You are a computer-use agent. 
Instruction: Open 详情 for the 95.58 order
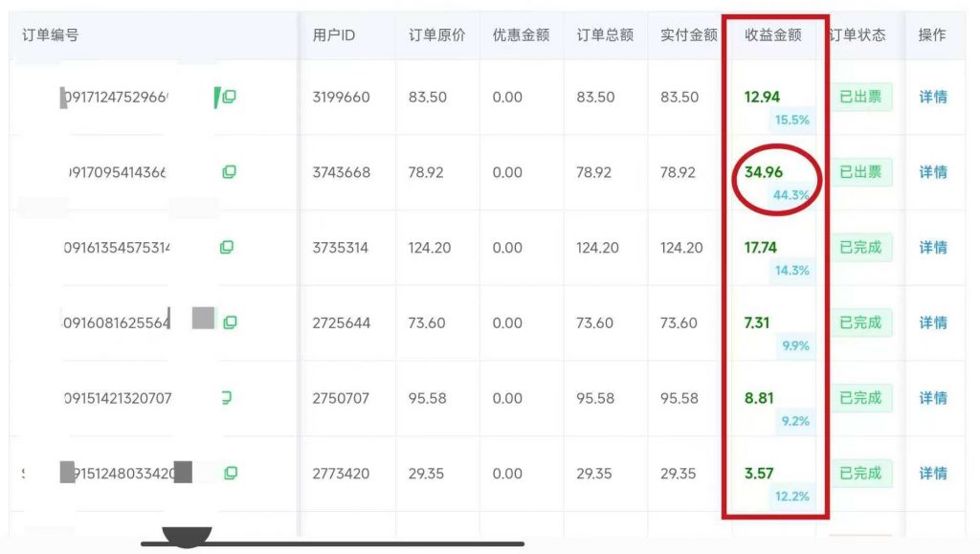932,398
